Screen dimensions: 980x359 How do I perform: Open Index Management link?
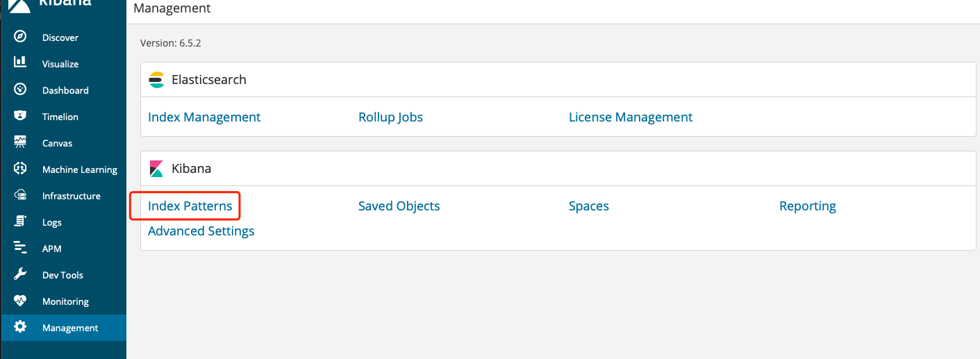point(204,117)
